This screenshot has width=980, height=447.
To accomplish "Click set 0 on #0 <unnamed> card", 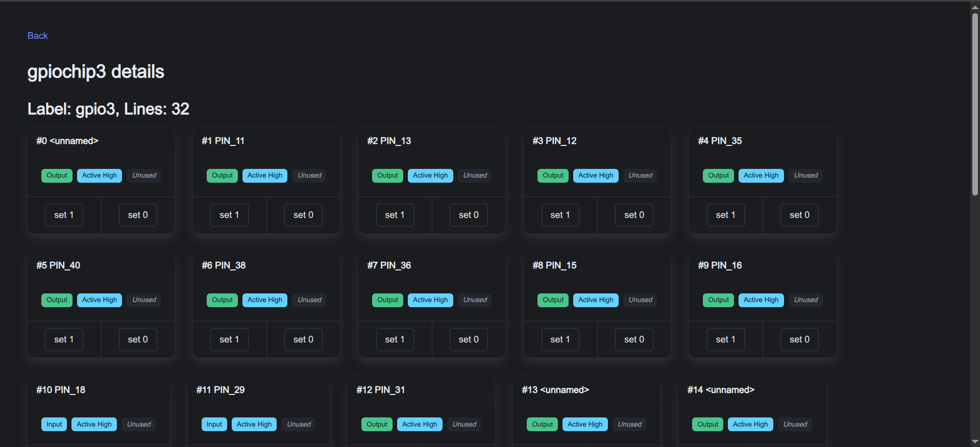I will 138,215.
